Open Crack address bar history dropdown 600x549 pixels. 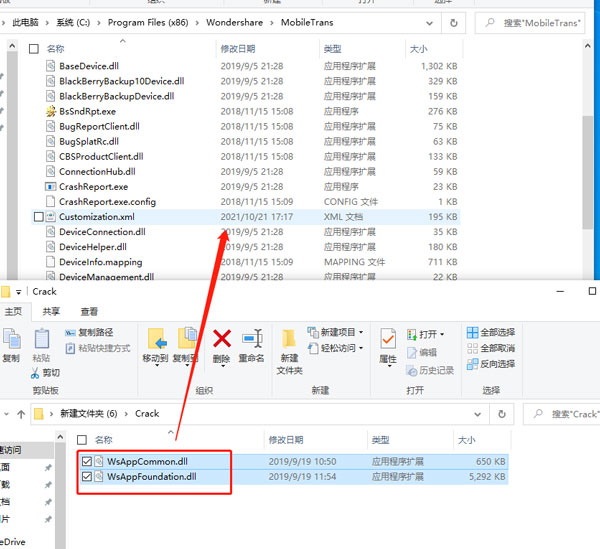pyautogui.click(x=478, y=414)
